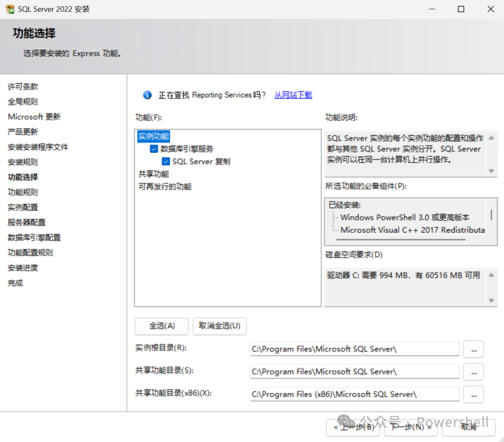Click the bold 功能选择 step in sidebar
Image resolution: width=504 pixels, height=442 pixels.
pyautogui.click(x=23, y=177)
